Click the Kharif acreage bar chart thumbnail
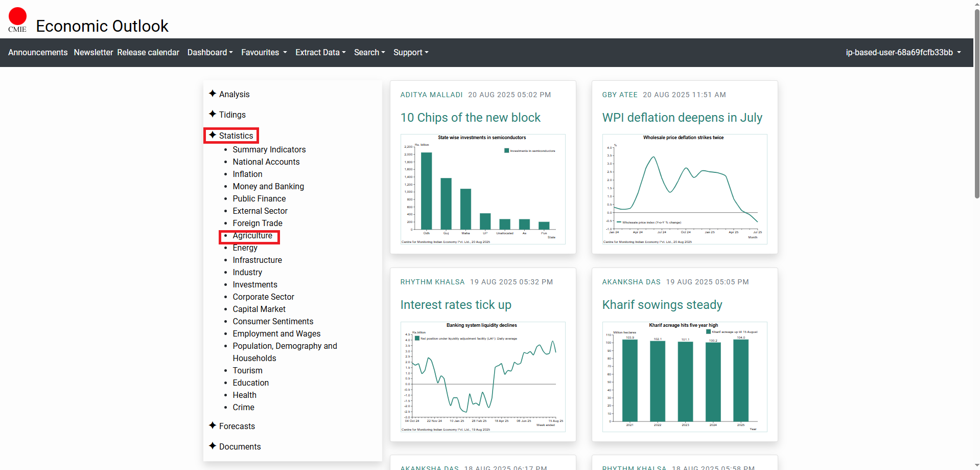This screenshot has width=980, height=470. pos(684,376)
